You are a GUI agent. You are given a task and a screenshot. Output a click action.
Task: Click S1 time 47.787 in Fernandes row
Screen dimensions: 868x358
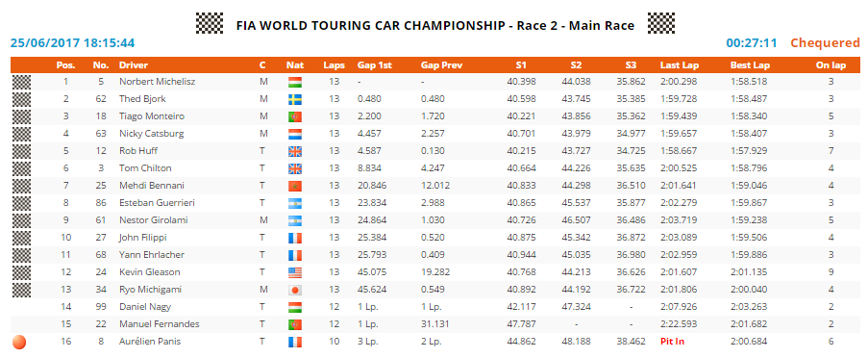click(521, 324)
